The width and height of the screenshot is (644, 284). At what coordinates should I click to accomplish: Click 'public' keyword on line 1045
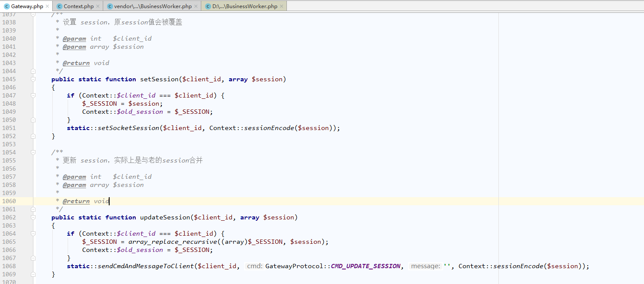[63, 79]
